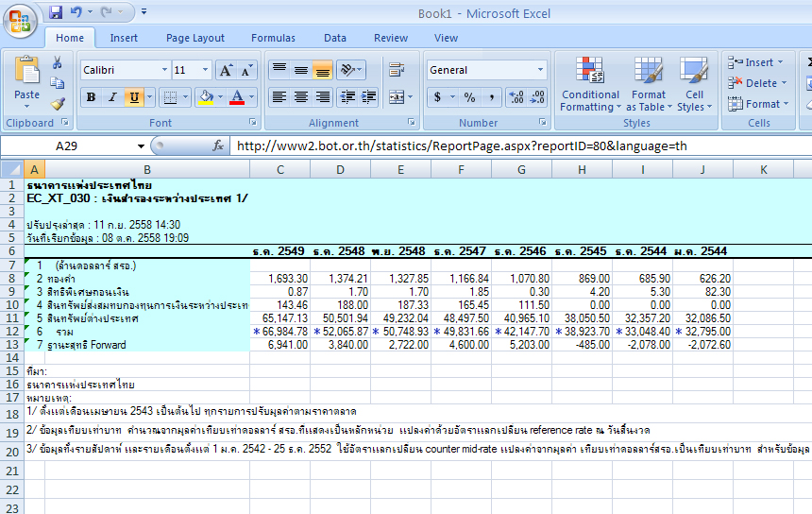Image resolution: width=812 pixels, height=514 pixels.
Task: Apply Comma Style format
Action: [491, 97]
